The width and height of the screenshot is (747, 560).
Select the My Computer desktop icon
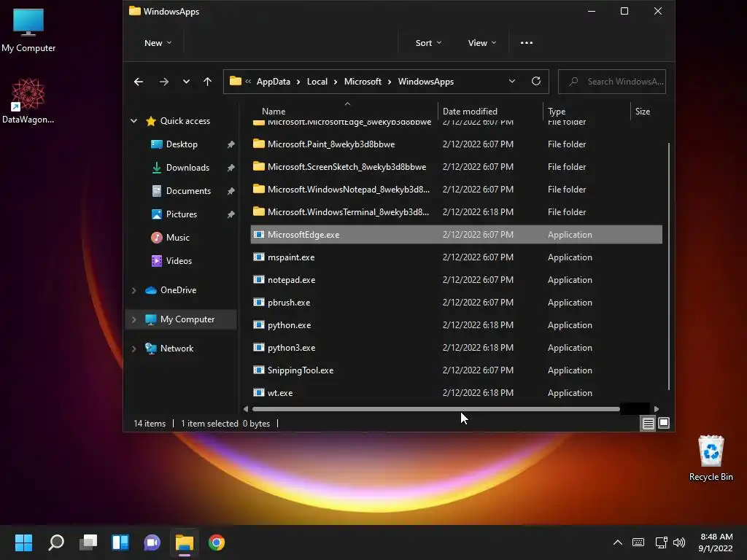pos(28,31)
